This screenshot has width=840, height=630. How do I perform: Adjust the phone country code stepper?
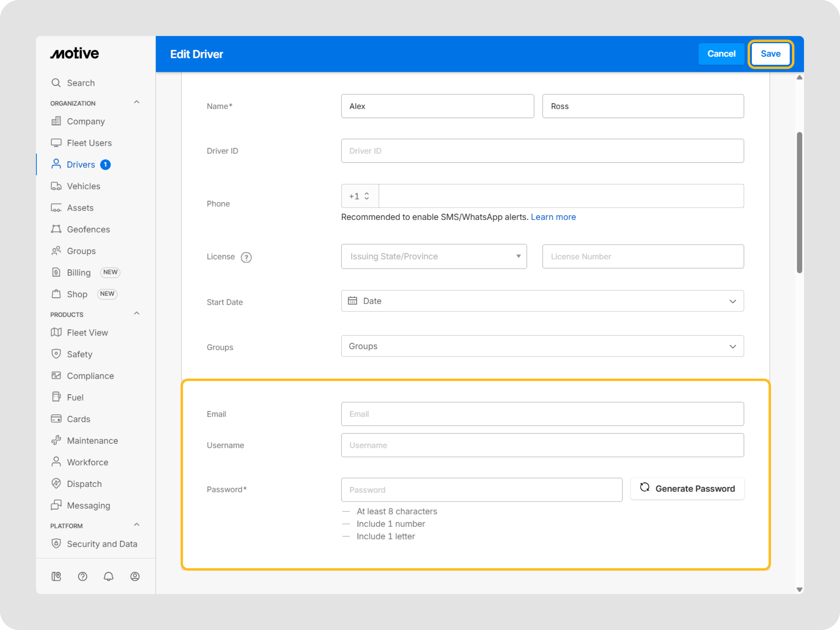pos(367,196)
